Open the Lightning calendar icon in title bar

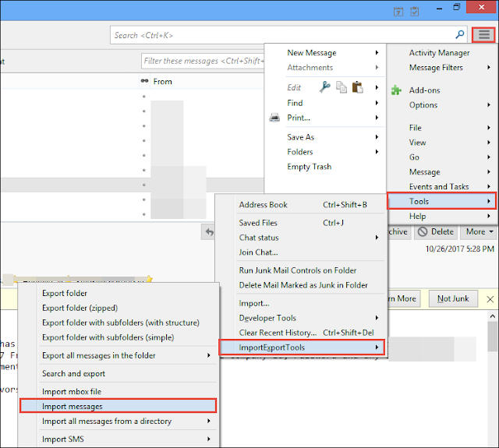tap(398, 12)
